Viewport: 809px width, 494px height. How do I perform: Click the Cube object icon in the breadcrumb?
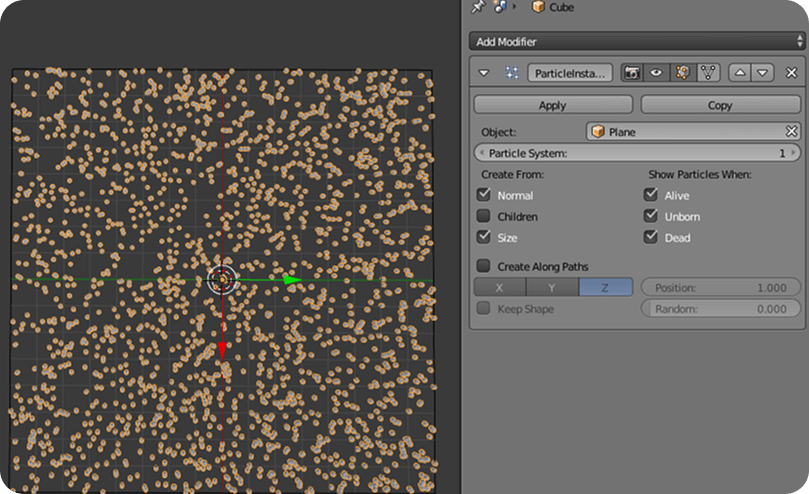pyautogui.click(x=538, y=7)
